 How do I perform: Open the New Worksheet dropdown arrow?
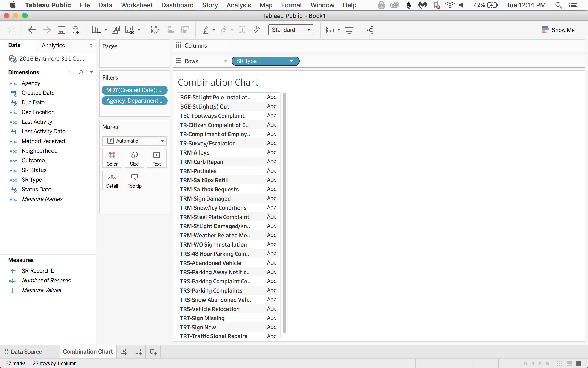coord(106,30)
